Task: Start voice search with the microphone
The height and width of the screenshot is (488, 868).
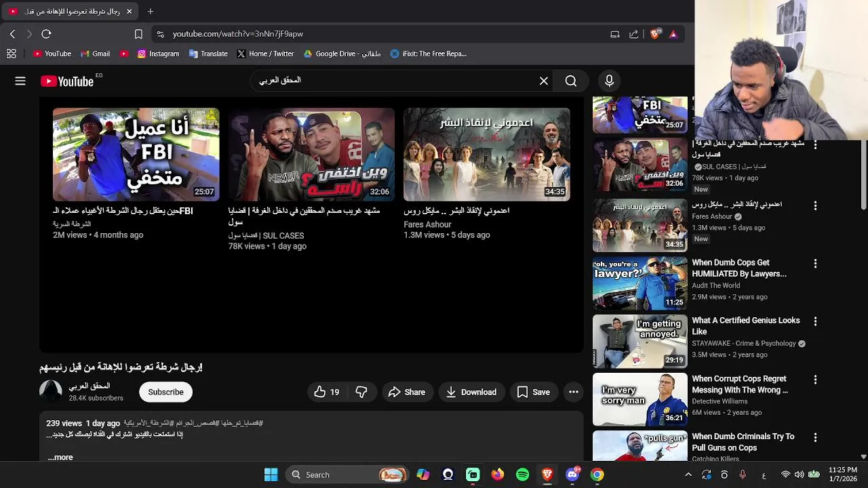Action: point(609,81)
